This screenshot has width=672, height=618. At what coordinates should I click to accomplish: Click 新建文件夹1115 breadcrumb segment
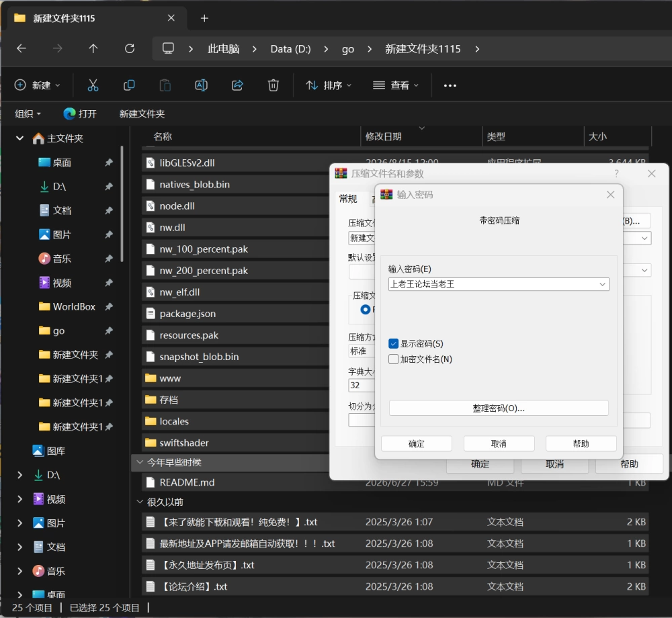point(423,48)
